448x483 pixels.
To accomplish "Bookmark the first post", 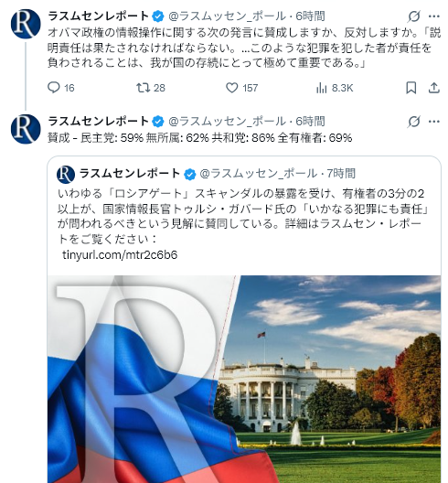I will (411, 88).
